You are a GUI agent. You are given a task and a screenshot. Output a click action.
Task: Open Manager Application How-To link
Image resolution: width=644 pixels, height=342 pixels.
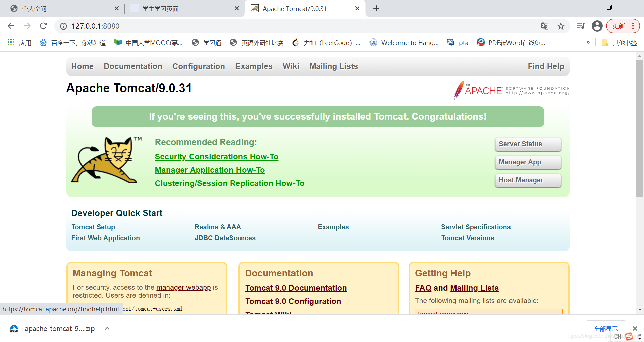pos(210,170)
